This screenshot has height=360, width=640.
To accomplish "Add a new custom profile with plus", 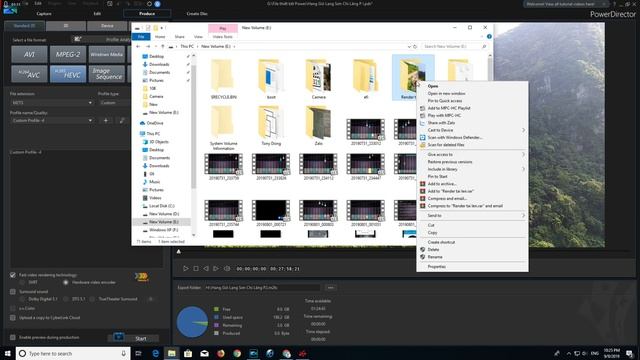I will 106,120.
